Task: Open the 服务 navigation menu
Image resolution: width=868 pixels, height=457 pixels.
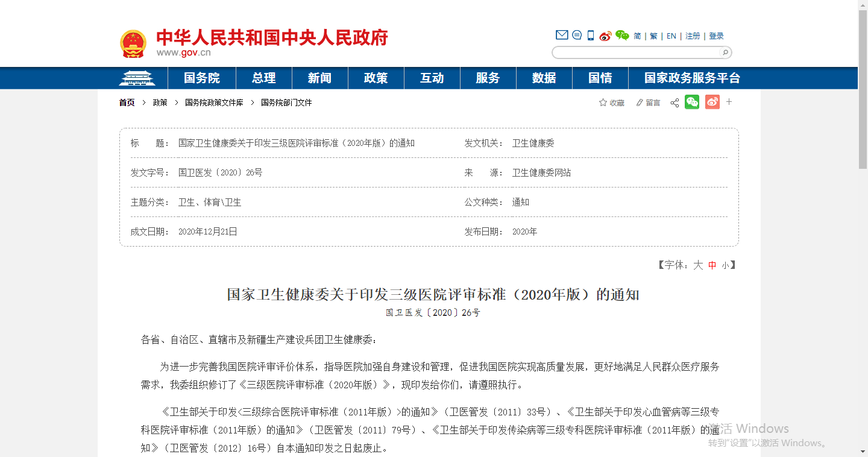Action: [x=488, y=78]
